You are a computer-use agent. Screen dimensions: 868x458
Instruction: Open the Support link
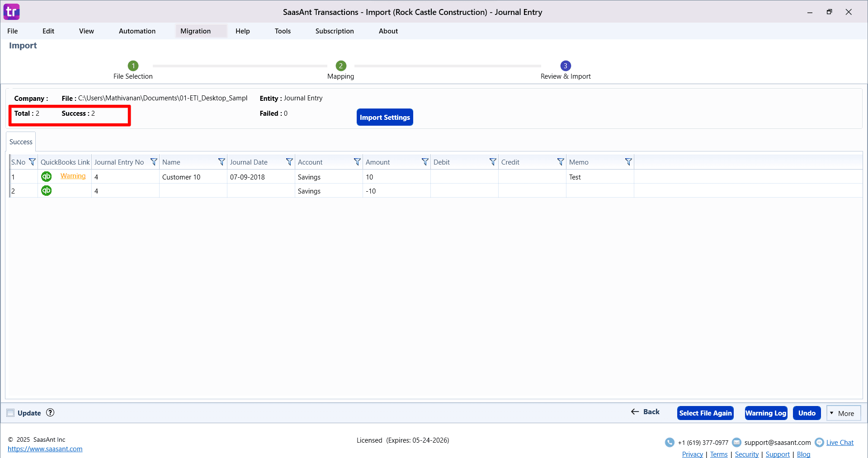point(778,454)
